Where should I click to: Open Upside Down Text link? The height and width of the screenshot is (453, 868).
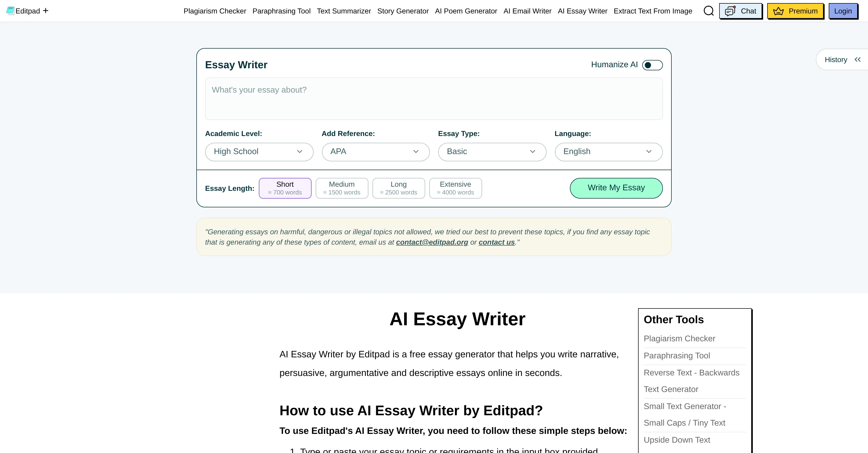(677, 440)
